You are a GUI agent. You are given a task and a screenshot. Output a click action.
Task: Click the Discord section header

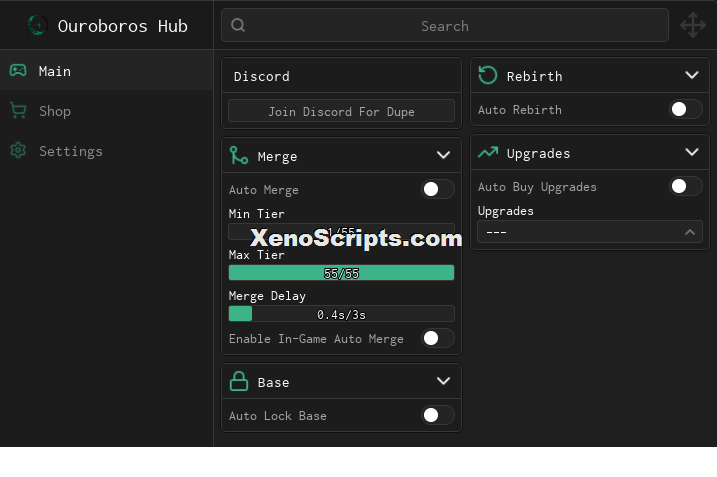pyautogui.click(x=342, y=75)
